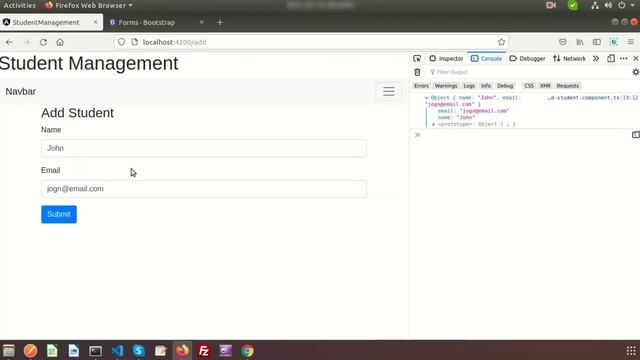Open the screen recording indicator in top bar
640x360 pixels.
pos(551,5)
